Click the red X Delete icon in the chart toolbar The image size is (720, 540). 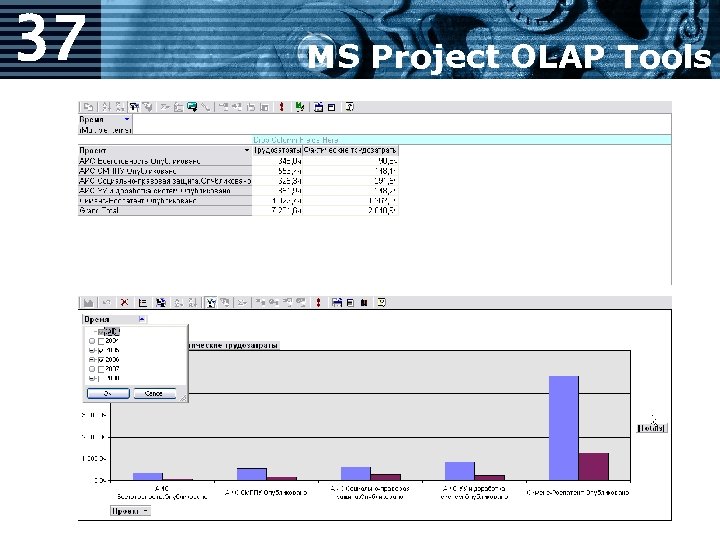[124, 303]
